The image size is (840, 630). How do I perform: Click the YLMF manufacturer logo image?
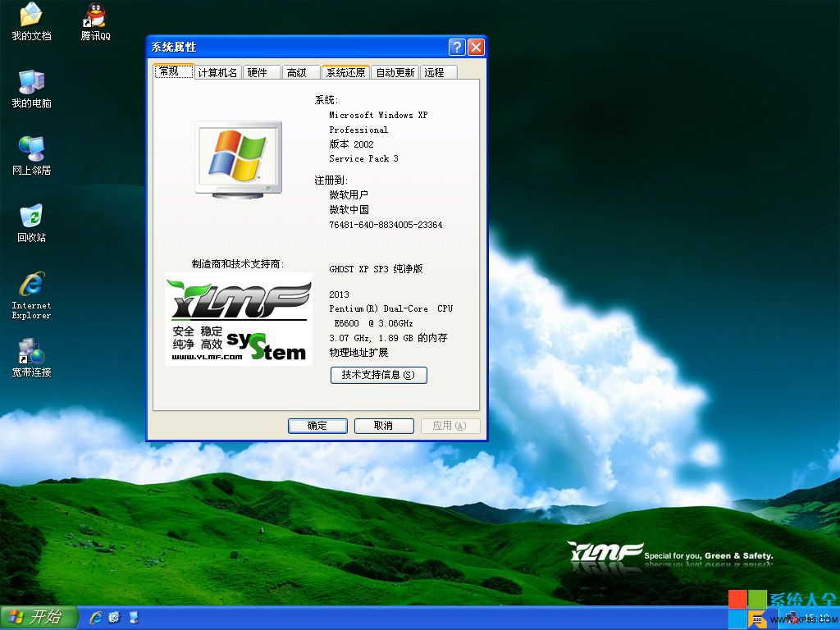pyautogui.click(x=239, y=319)
